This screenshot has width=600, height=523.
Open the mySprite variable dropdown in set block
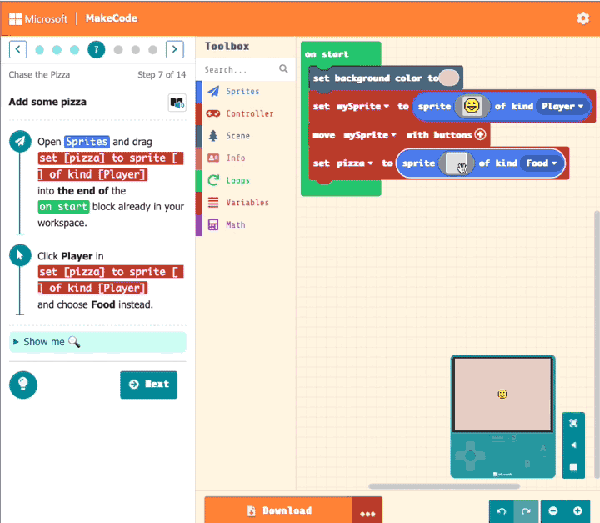pyautogui.click(x=362, y=106)
